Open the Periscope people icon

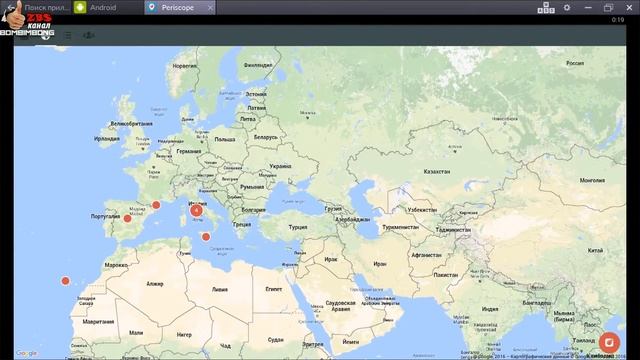pos(89,36)
